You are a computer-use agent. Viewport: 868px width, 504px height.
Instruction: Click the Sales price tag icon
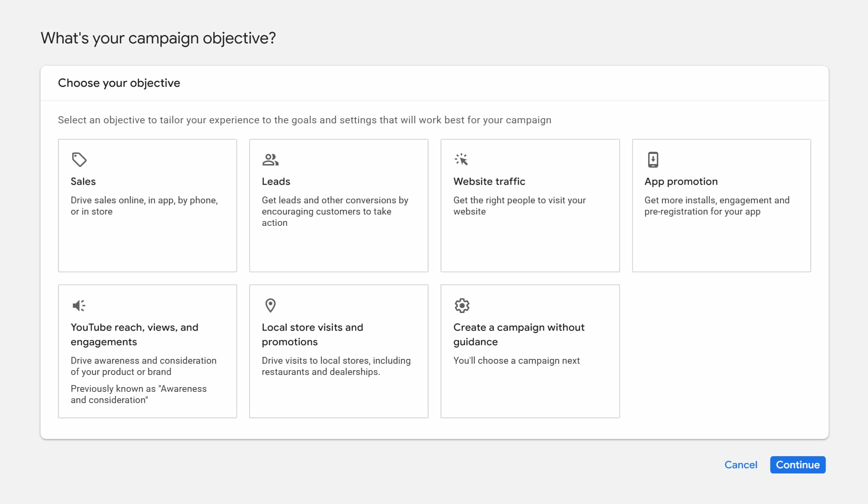coord(79,160)
